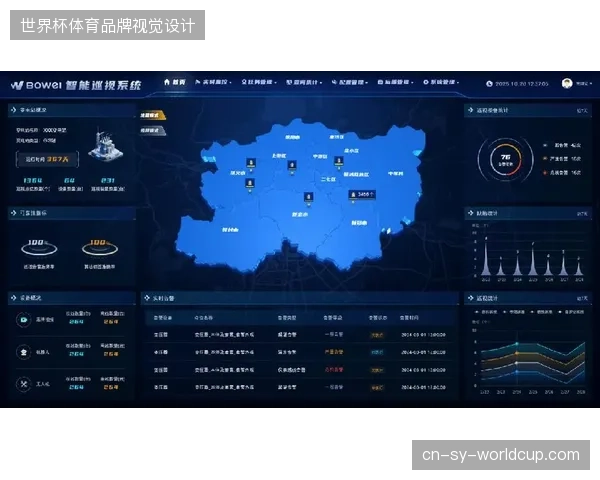Open the 系统管理 navigation dropdown
The image size is (600, 480).
coord(441,82)
